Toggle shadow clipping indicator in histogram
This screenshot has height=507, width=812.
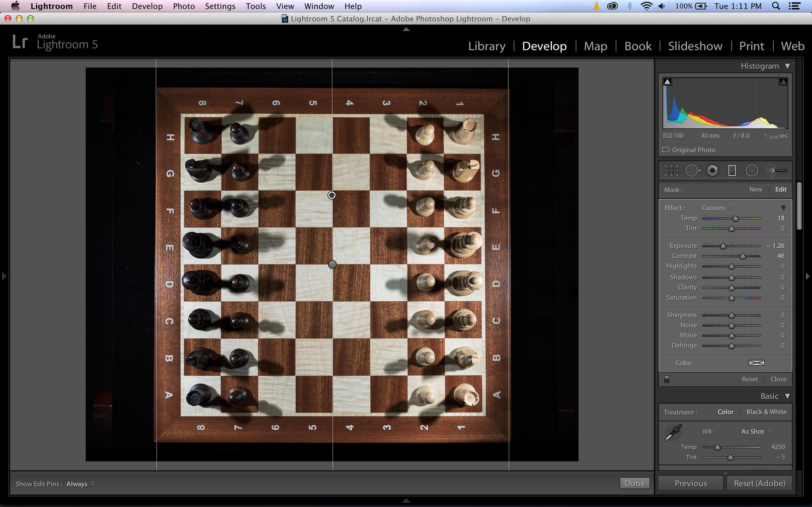(x=667, y=82)
